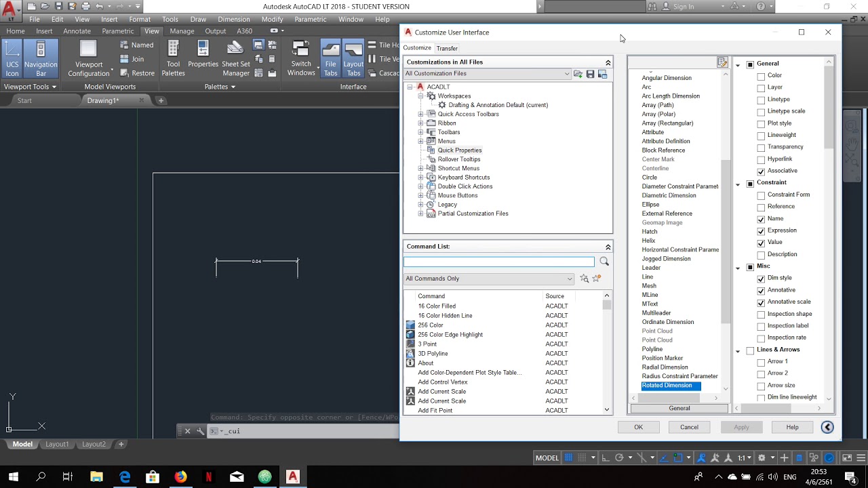Click the command search input field

coord(499,262)
